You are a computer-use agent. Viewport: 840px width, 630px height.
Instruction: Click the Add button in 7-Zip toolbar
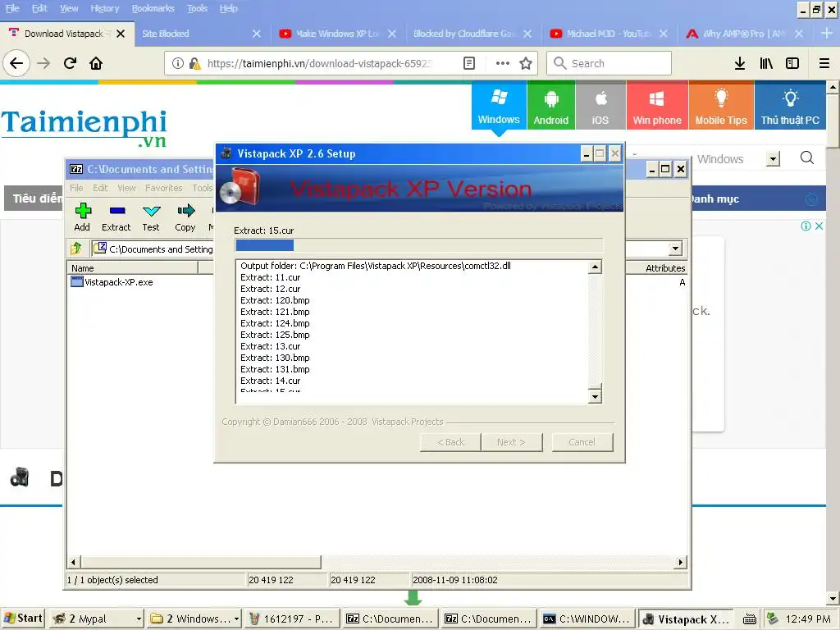[x=83, y=217]
